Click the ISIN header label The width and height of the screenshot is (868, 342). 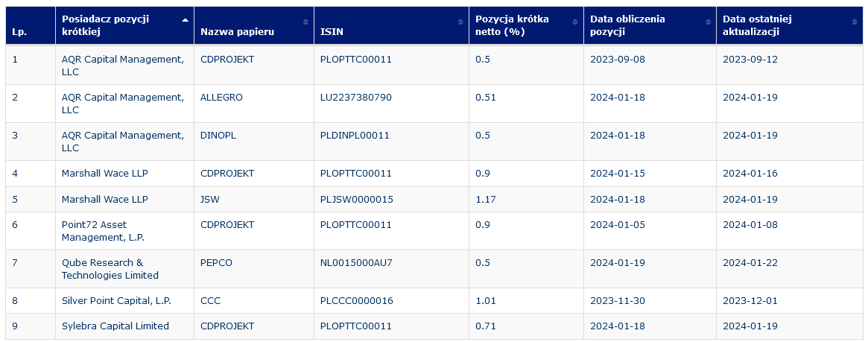(332, 32)
